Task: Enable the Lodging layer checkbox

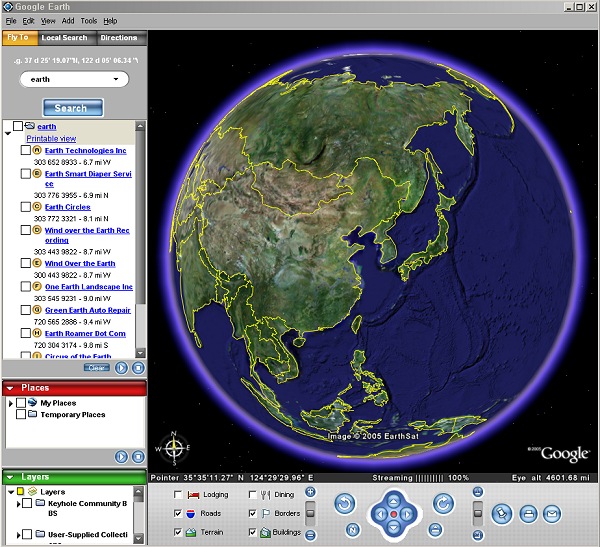Action: click(178, 495)
